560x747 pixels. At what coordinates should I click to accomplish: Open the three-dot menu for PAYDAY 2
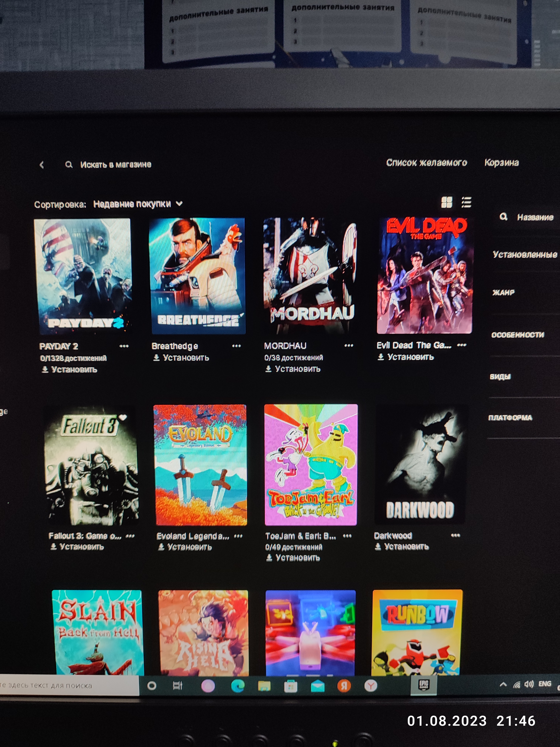click(124, 346)
